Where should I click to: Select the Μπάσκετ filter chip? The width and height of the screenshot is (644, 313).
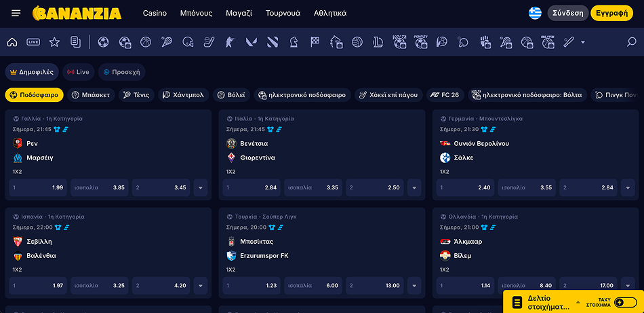(x=92, y=95)
